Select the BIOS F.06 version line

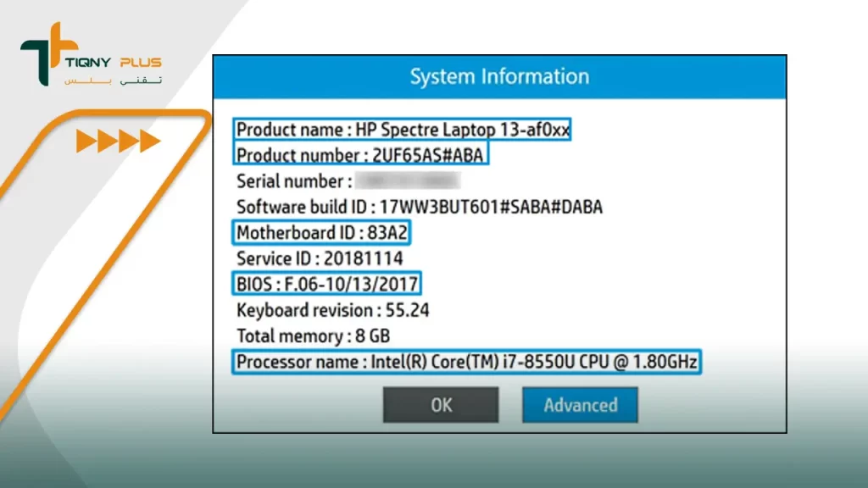326,284
